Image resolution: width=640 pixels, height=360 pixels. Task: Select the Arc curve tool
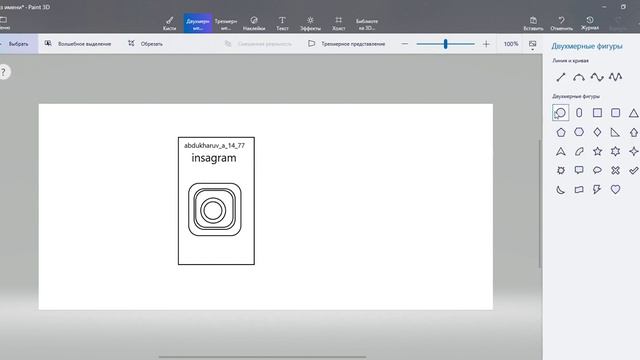click(x=579, y=77)
